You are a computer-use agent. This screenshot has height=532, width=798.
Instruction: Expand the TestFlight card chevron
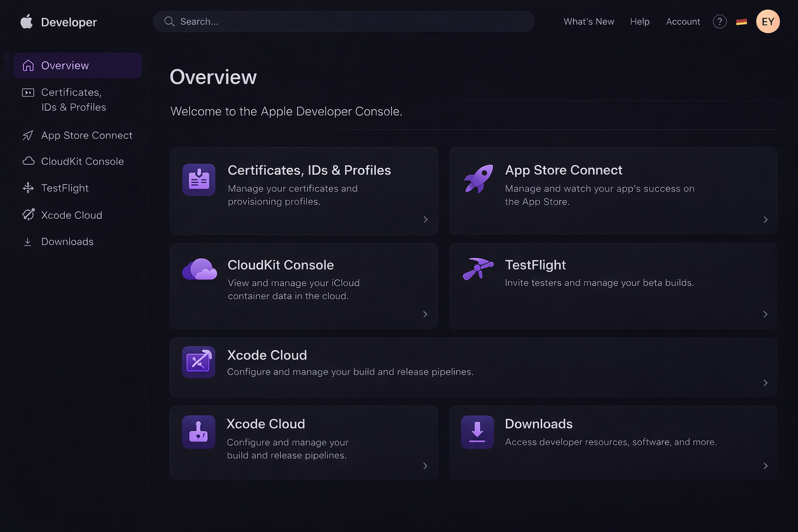coord(765,314)
